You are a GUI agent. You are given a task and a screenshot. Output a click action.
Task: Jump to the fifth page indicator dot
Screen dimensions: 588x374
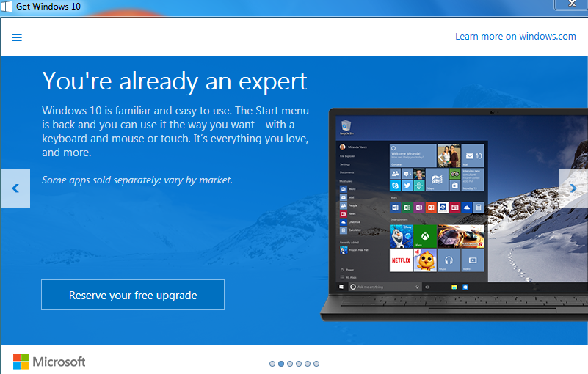click(x=308, y=364)
